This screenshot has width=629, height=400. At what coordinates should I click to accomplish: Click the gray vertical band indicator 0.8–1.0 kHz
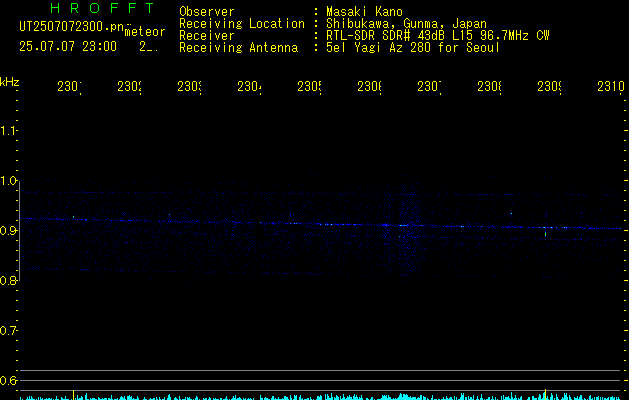pos(20,231)
